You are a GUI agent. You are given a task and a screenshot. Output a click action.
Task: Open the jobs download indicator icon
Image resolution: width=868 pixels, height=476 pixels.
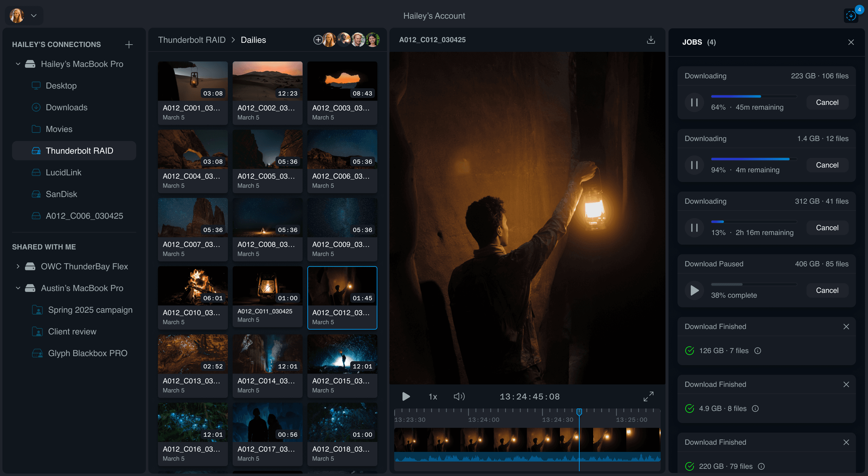(851, 15)
